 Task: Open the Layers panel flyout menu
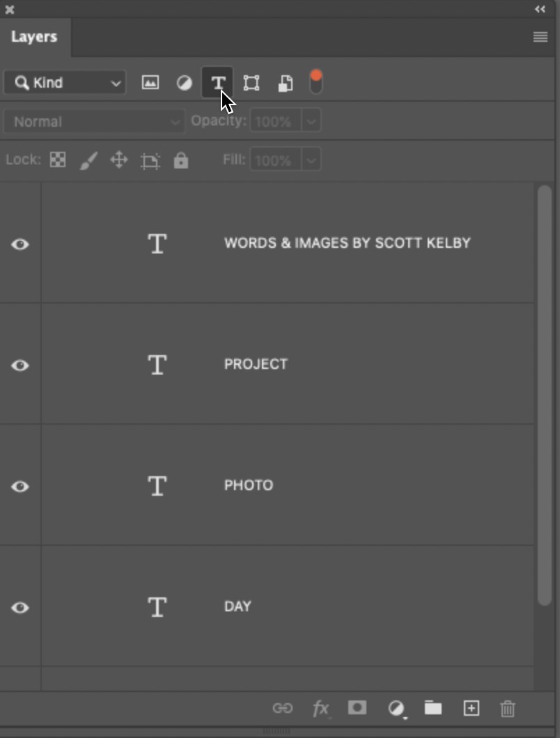click(540, 37)
